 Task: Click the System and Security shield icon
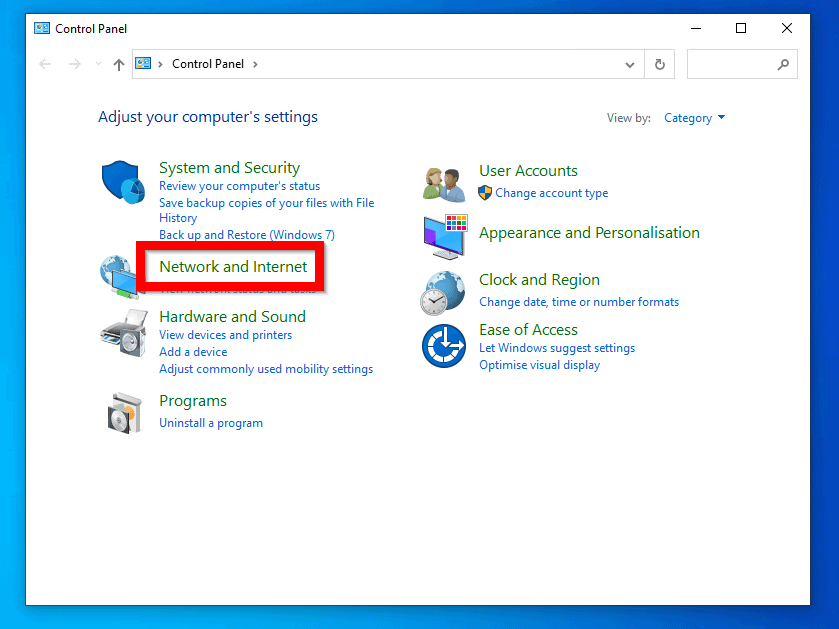(124, 182)
